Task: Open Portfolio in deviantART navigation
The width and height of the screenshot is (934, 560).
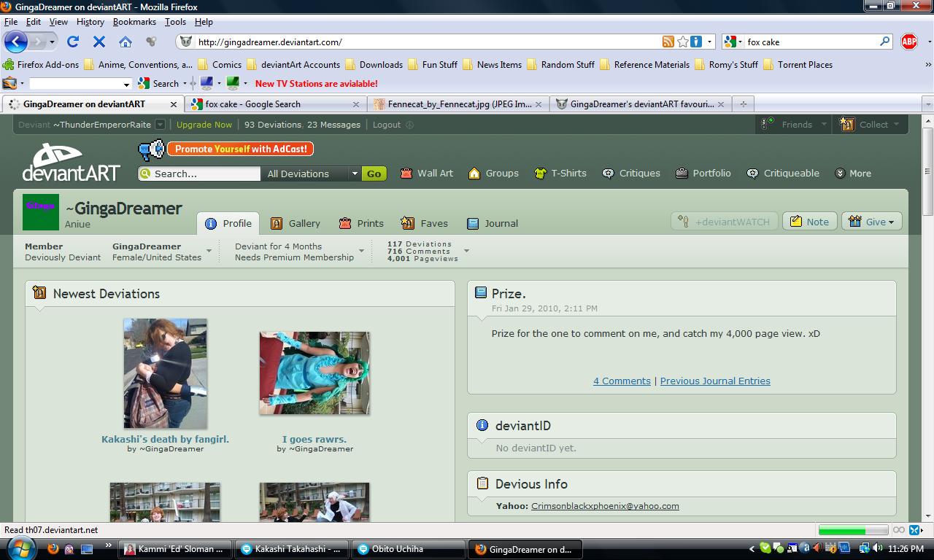Action: pyautogui.click(x=703, y=173)
